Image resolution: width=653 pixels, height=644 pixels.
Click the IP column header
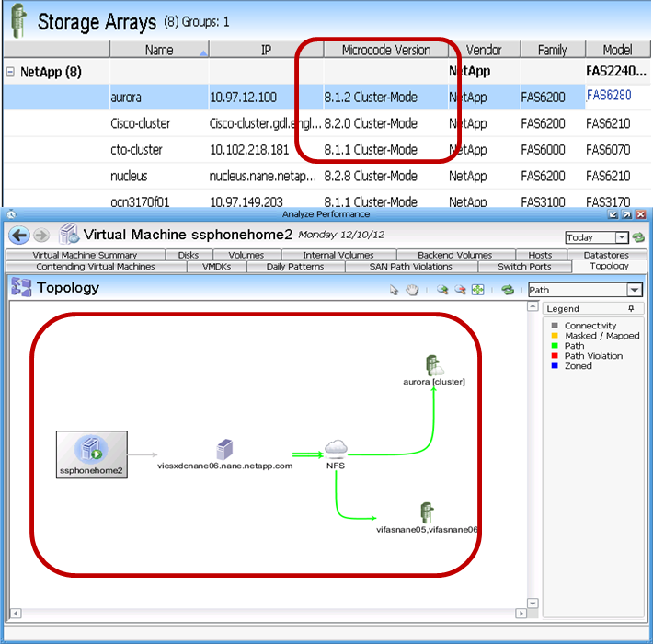[x=266, y=50]
